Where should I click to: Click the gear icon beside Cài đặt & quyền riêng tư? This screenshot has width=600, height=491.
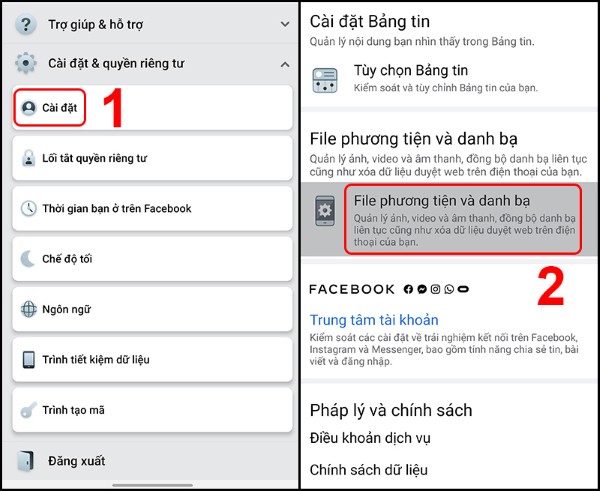[x=26, y=63]
